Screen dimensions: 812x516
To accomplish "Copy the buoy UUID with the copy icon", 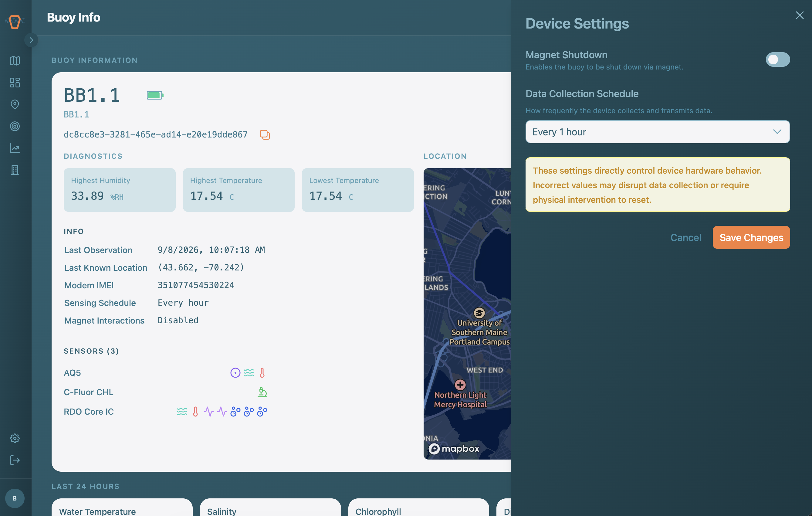I will point(265,134).
